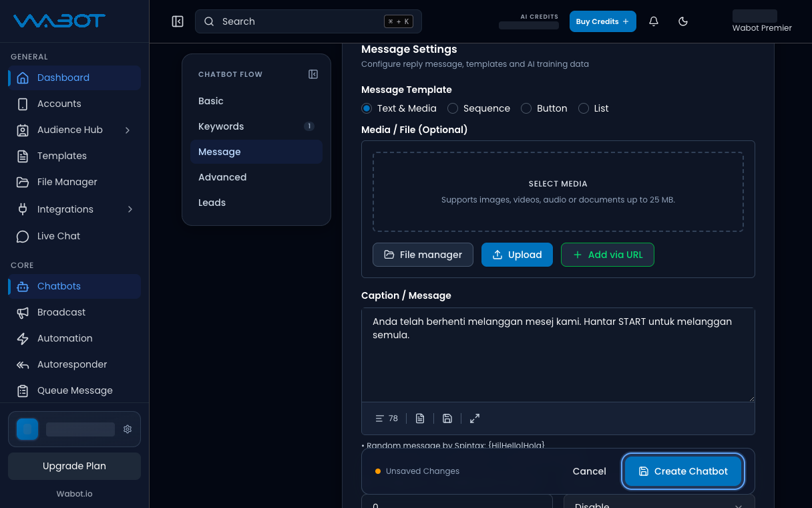Click the Search input field
This screenshot has width=812, height=508.
point(309,21)
